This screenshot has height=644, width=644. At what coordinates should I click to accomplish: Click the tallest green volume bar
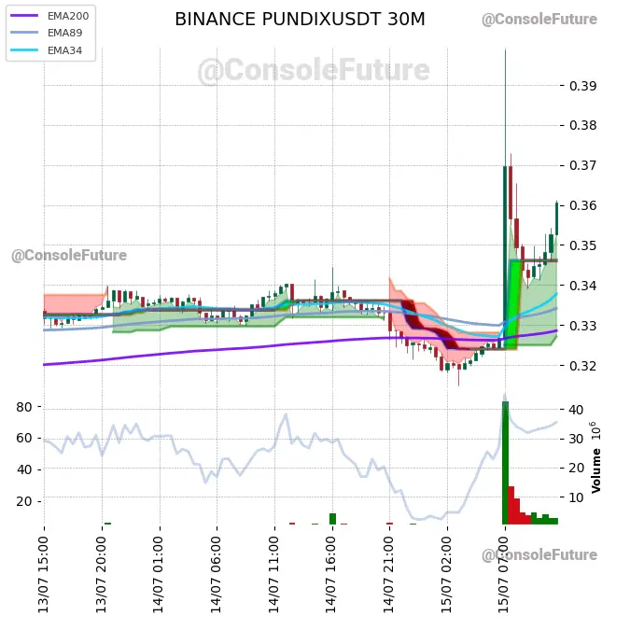(505, 462)
